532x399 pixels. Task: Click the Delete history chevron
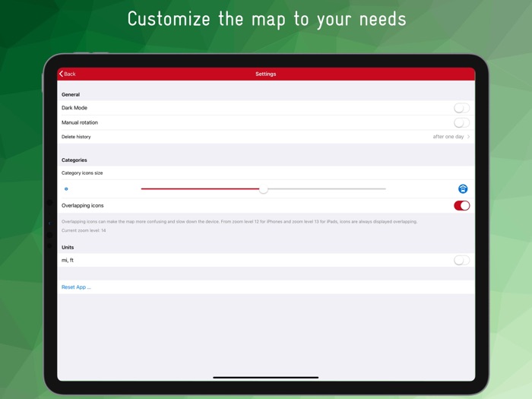point(469,137)
